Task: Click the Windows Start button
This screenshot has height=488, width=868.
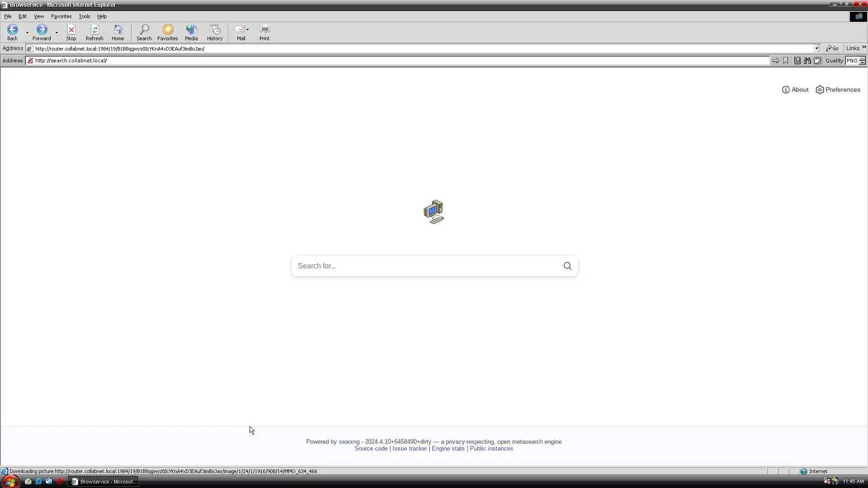Action: [10, 482]
